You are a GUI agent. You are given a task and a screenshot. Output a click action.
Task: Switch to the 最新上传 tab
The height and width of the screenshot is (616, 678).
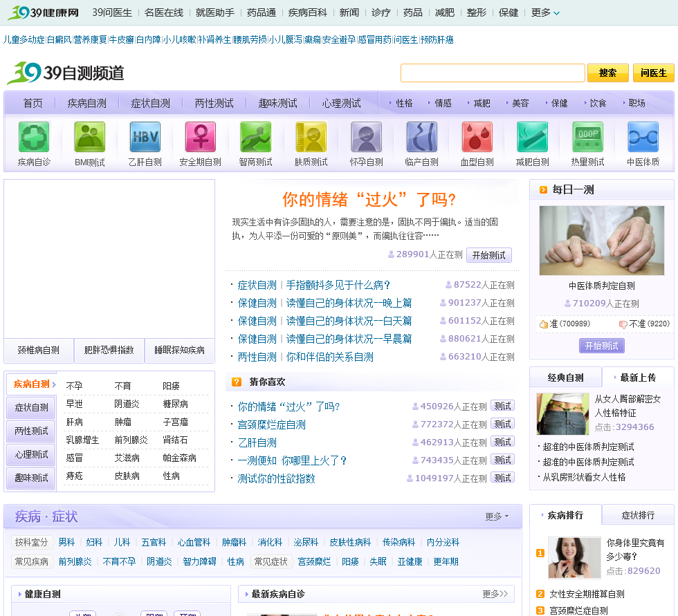pos(637,377)
